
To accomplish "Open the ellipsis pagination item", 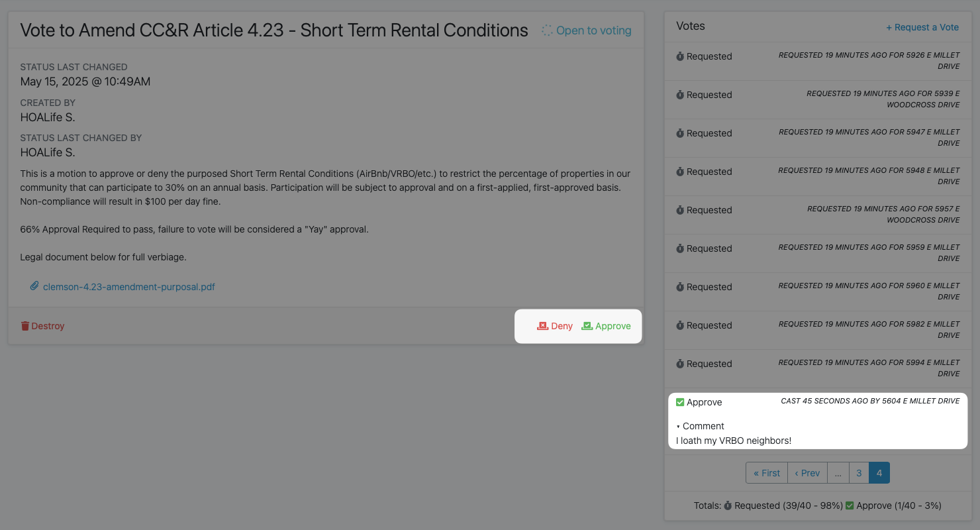I will click(838, 473).
